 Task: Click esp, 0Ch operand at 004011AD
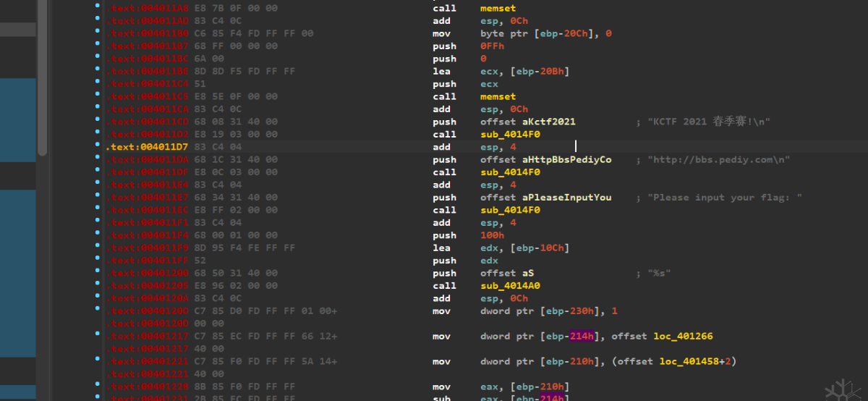[504, 21]
